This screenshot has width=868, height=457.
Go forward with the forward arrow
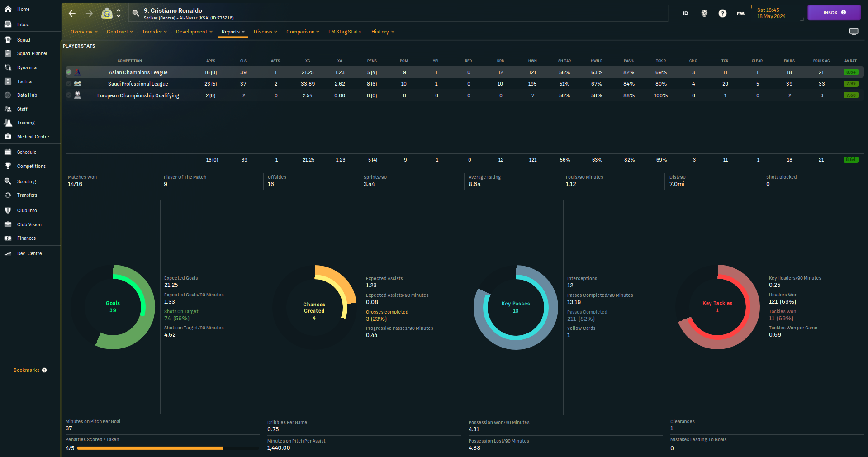tap(89, 14)
